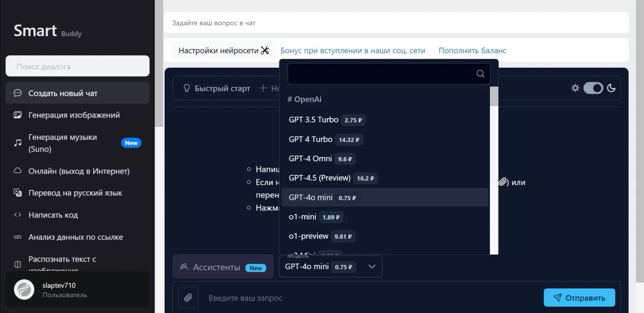This screenshot has width=644, height=313.
Task: Expand the Модель GPT-4o mini dropdown
Action: point(330,267)
